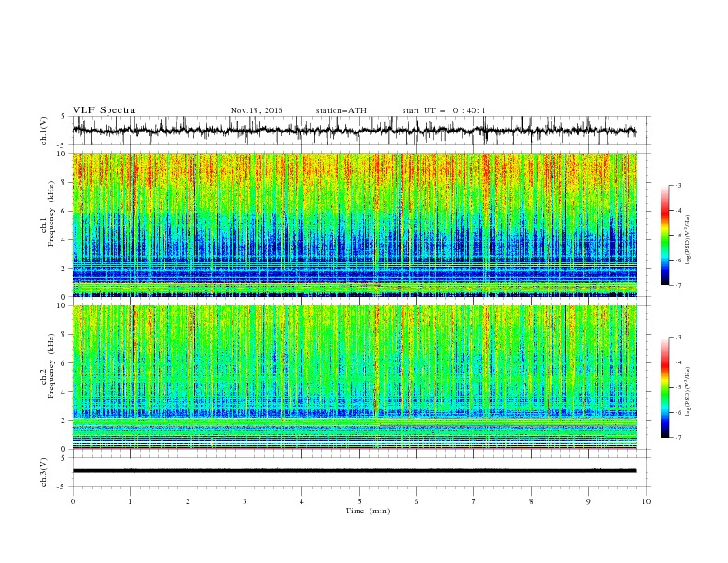Click the time axis tick label "0"
Image resolution: width=728 pixels, height=563 pixels.
point(73,501)
